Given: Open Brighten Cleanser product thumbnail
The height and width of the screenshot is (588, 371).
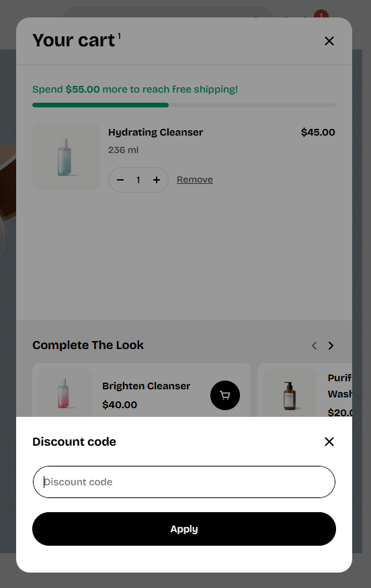Looking at the screenshot, I should 65,393.
